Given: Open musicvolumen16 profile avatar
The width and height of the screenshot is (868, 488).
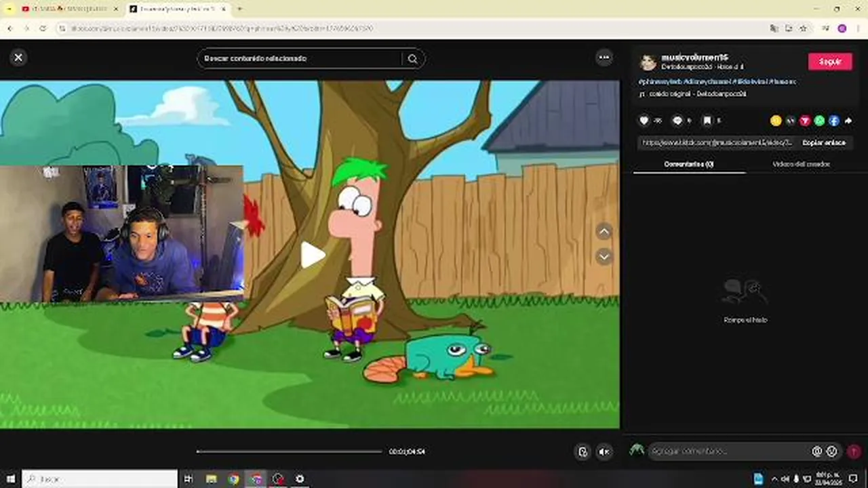Looking at the screenshot, I should coord(649,62).
